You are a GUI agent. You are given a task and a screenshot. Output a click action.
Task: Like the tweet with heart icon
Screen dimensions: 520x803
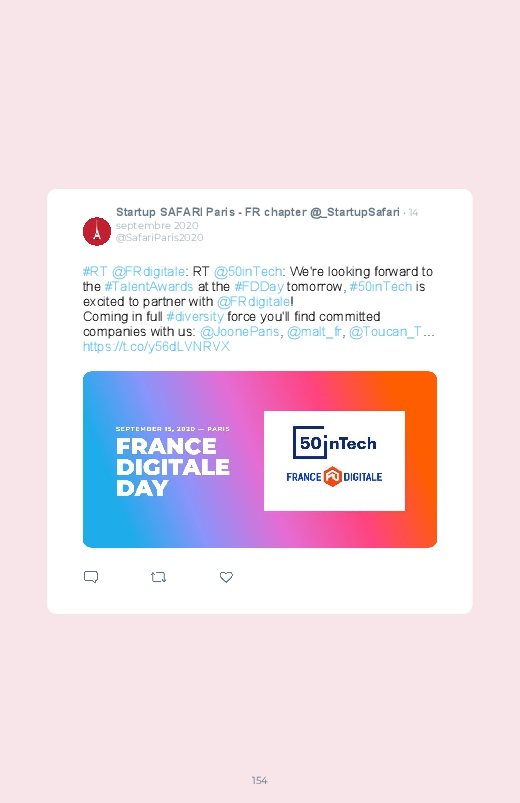(x=226, y=577)
